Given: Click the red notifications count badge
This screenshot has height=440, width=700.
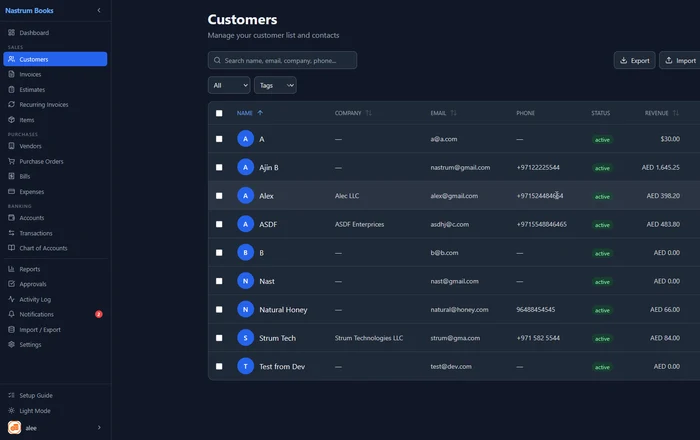Looking at the screenshot, I should (99, 314).
